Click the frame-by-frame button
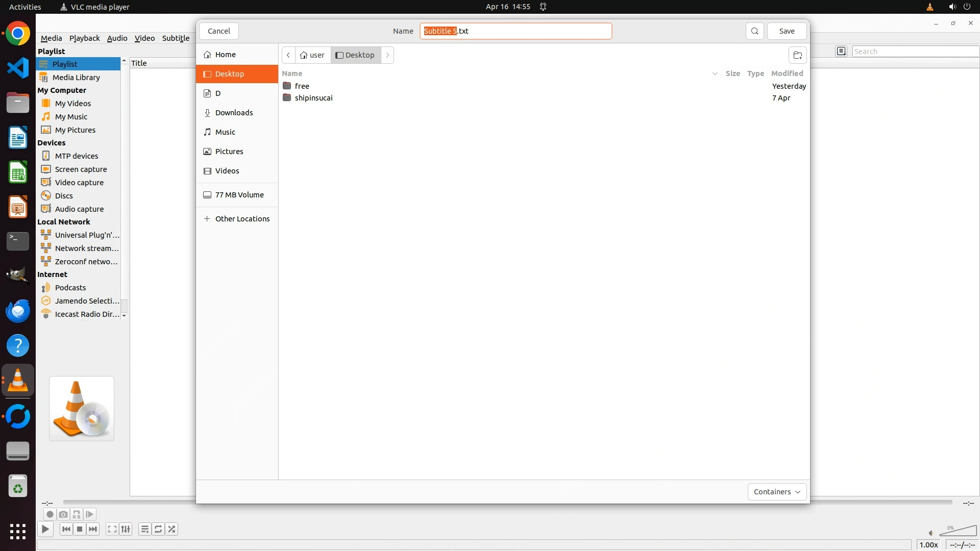The image size is (980, 551). pyautogui.click(x=89, y=514)
